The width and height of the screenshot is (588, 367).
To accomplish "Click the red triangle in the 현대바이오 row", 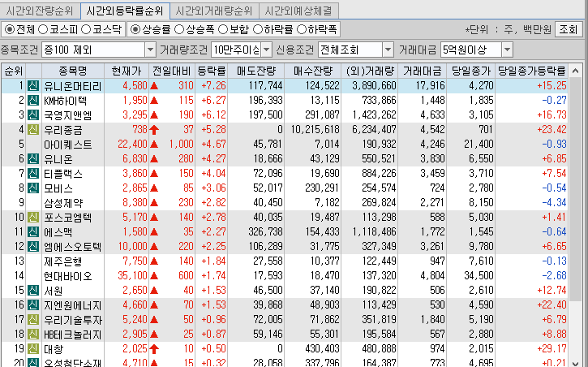I will pyautogui.click(x=154, y=276).
